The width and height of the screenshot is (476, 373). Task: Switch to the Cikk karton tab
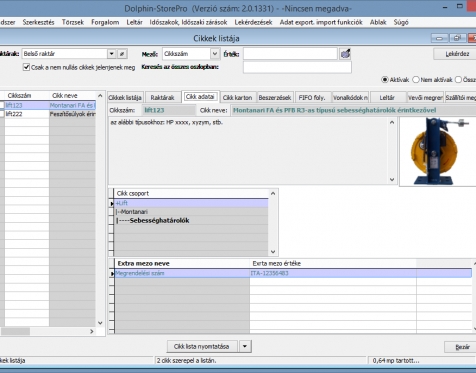(x=237, y=97)
